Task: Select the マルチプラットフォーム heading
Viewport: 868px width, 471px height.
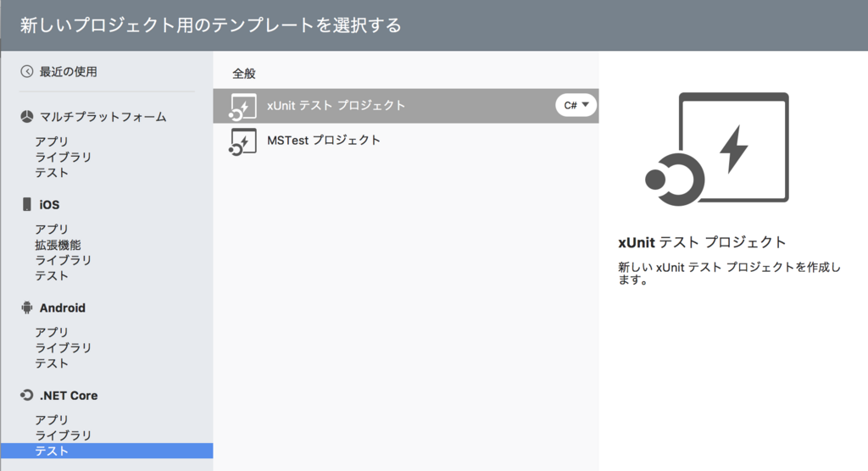Action: 103,117
